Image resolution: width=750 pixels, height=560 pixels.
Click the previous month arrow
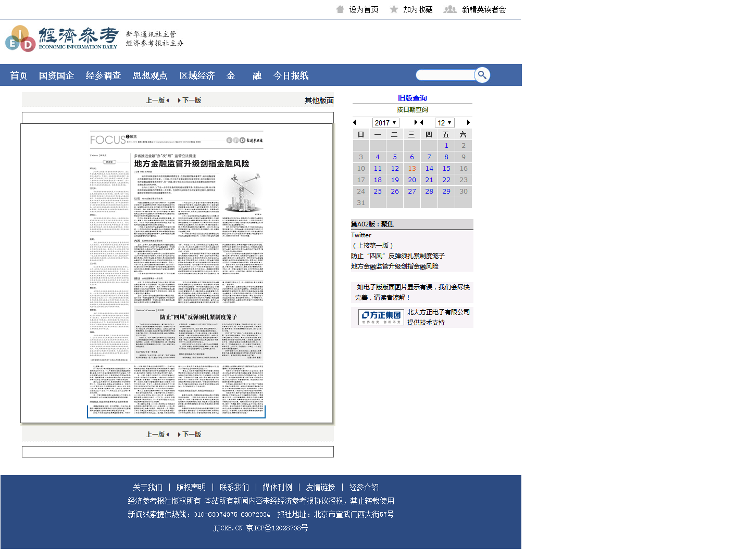421,122
